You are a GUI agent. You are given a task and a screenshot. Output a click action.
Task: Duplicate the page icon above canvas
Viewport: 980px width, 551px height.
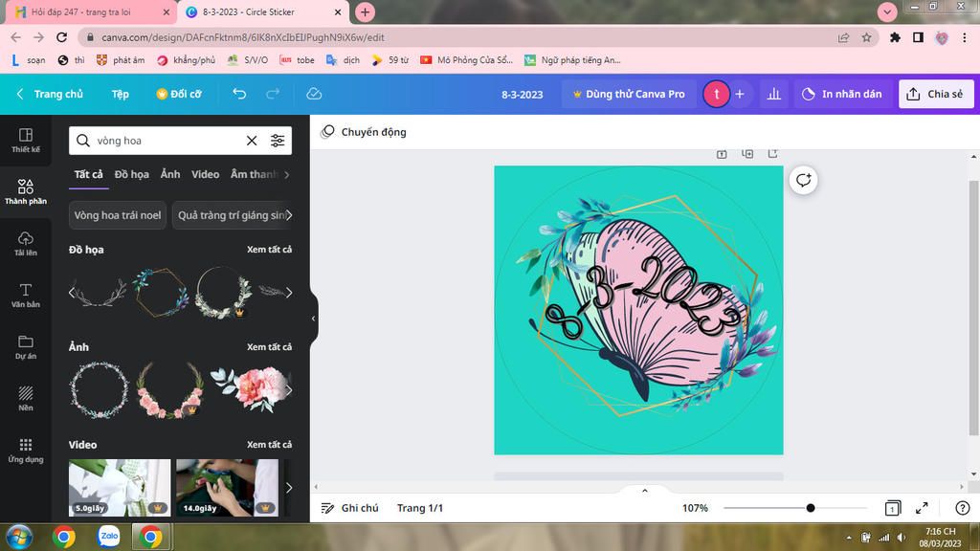point(747,153)
